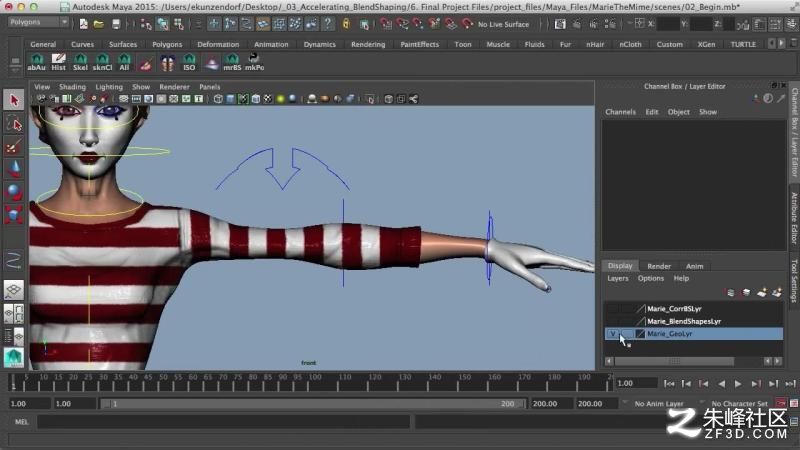Open the Layers menu in Layer Editor

click(618, 279)
